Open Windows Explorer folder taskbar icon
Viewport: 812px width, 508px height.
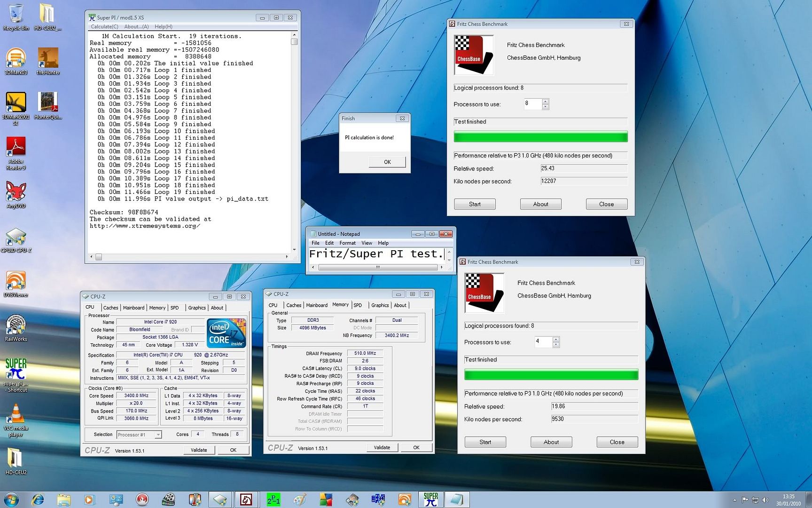64,500
